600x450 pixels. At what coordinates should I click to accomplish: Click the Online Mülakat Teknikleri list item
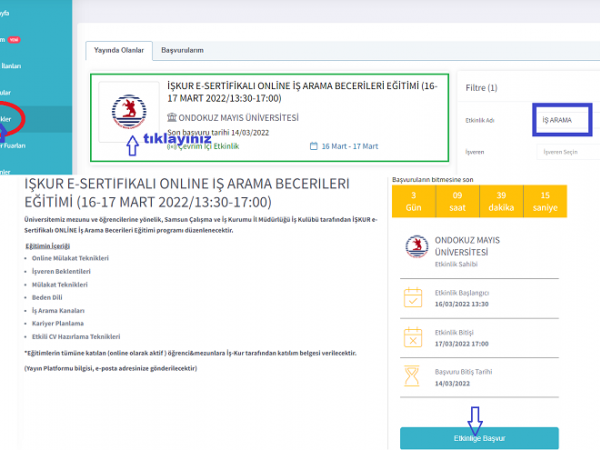[x=70, y=258]
